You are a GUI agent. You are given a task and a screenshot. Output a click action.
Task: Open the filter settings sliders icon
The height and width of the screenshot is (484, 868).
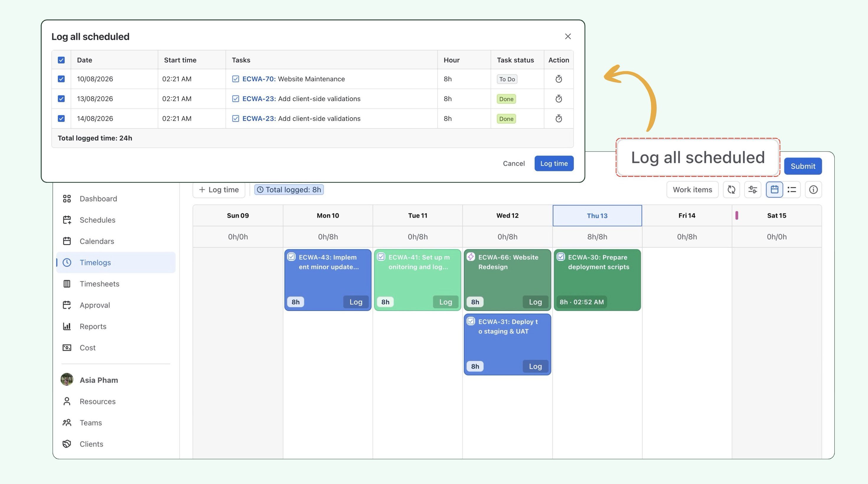tap(753, 190)
